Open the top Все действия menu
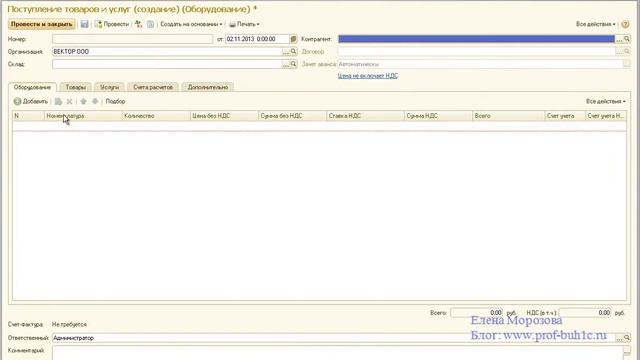The image size is (640, 360). point(596,24)
